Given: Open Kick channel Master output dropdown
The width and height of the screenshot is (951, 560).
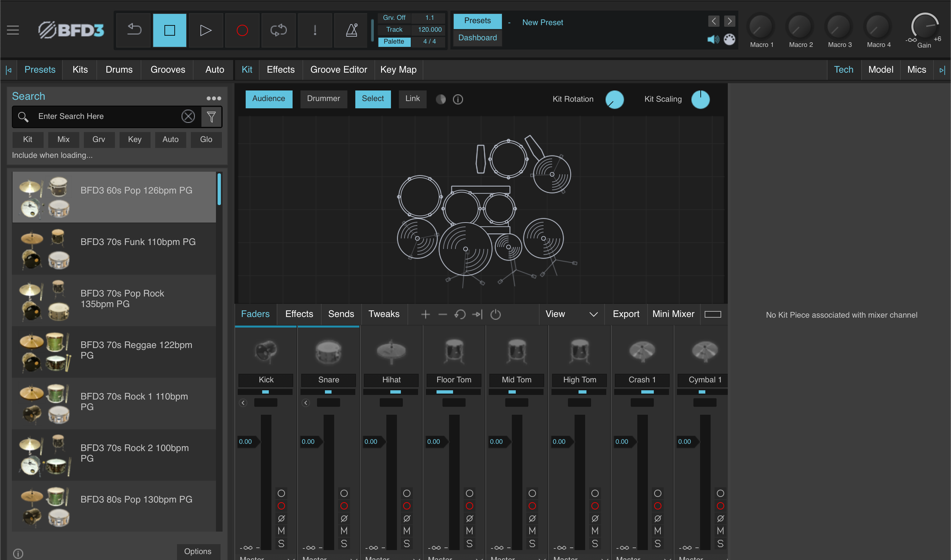Looking at the screenshot, I should [x=266, y=558].
